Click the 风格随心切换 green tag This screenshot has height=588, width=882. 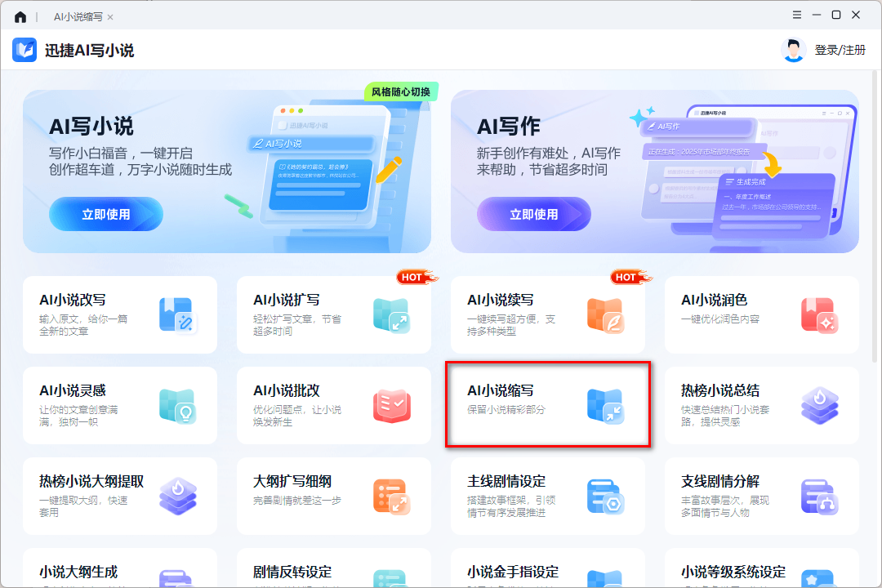tap(401, 91)
